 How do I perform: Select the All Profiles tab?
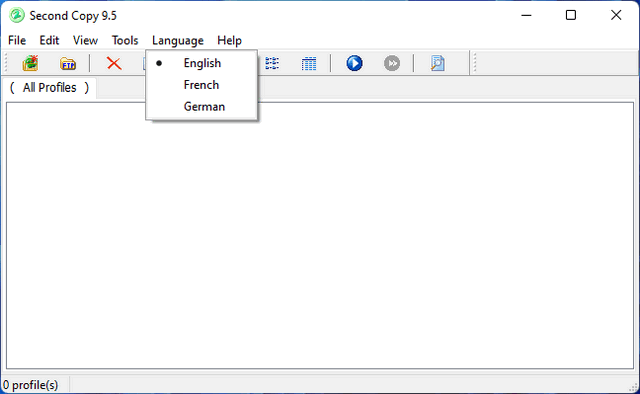pos(49,87)
